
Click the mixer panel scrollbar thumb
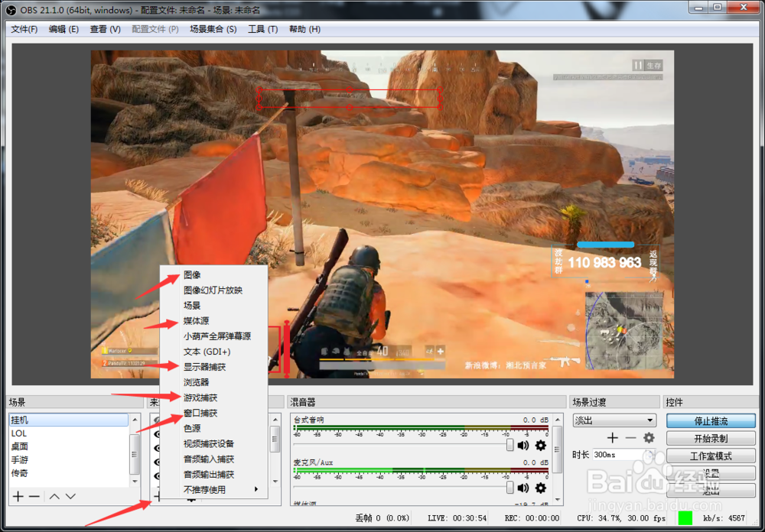pyautogui.click(x=558, y=449)
